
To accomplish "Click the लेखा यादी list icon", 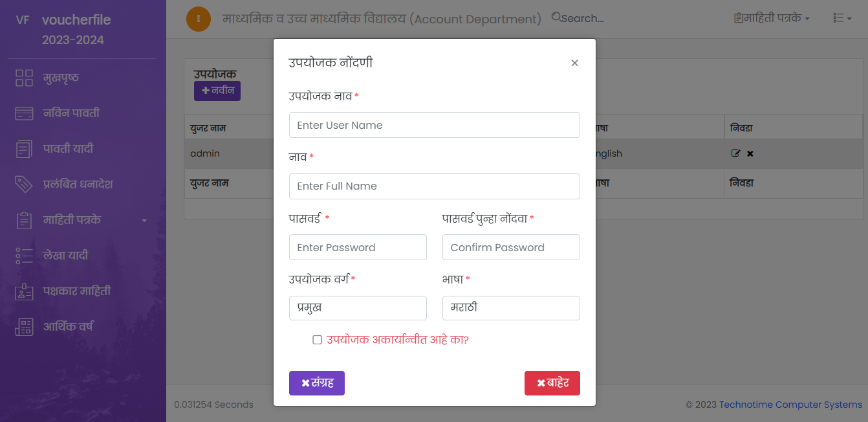I will [x=24, y=256].
